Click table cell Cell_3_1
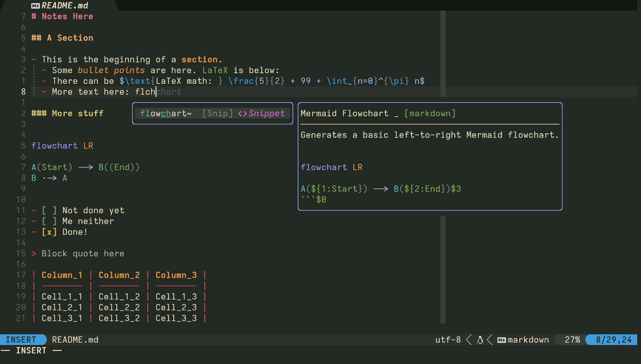Screen dimensions: 641x364 [x=62, y=318]
